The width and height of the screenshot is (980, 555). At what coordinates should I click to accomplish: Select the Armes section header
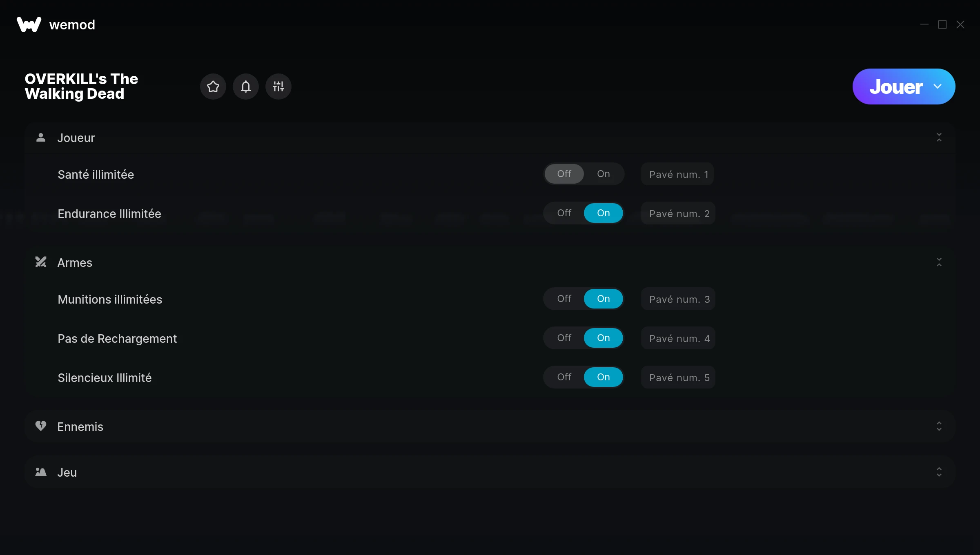click(x=75, y=262)
